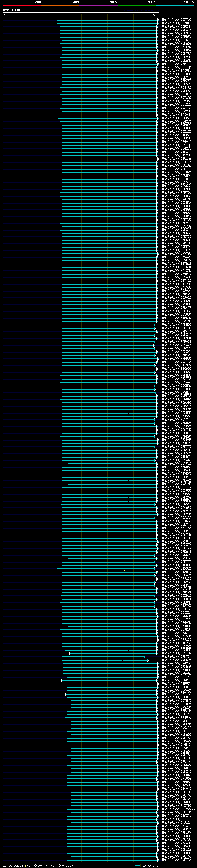
Task: Select the UniRef100_C5IX23 label
Action: [x=177, y=104]
